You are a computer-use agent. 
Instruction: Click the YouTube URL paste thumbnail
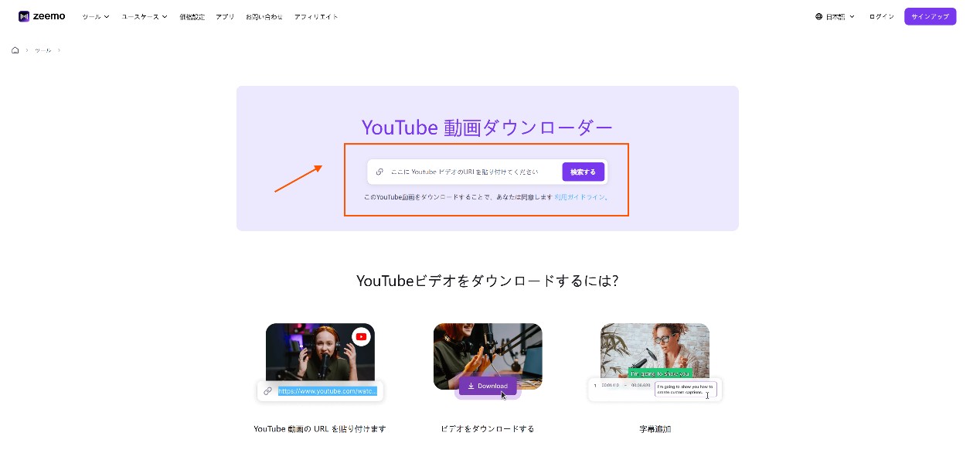(320, 363)
